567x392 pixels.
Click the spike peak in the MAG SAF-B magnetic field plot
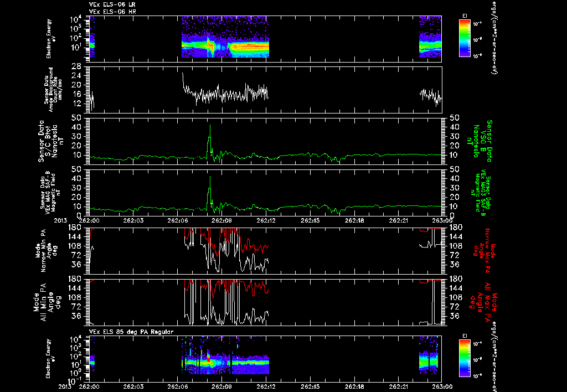[x=210, y=177]
